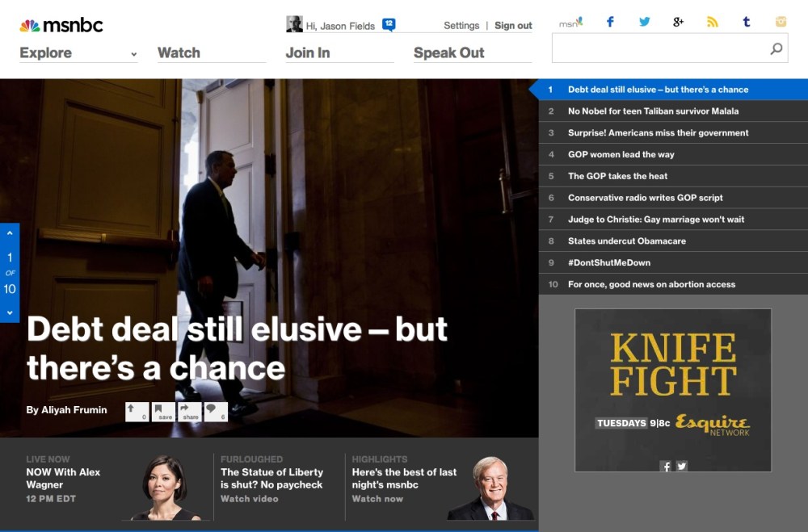Open the notifications badge showing 12

click(389, 25)
